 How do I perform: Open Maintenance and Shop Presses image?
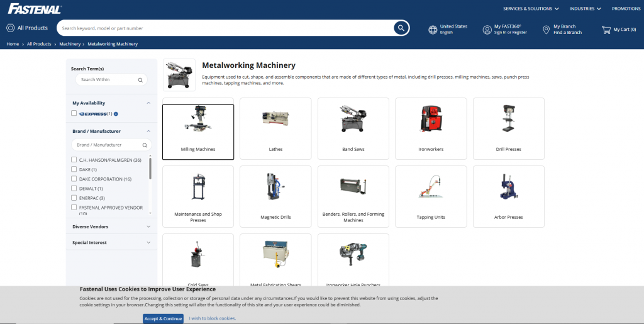[198, 187]
